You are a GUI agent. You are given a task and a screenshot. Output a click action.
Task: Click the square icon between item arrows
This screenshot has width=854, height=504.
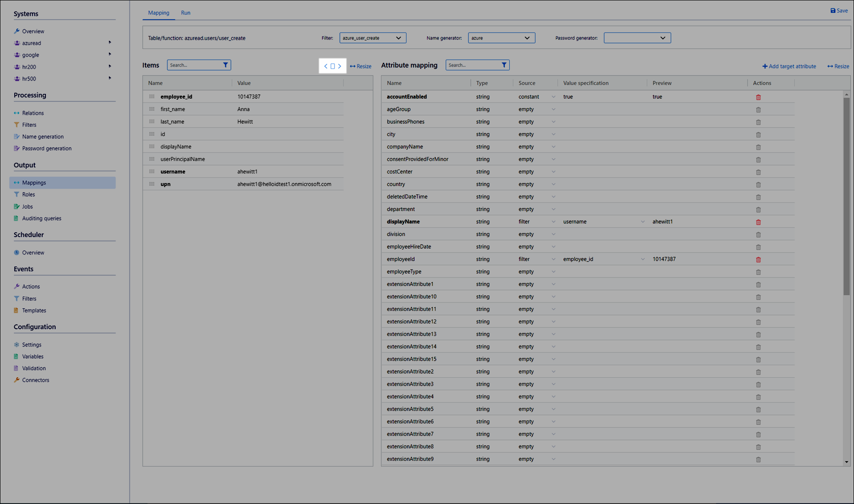click(333, 66)
